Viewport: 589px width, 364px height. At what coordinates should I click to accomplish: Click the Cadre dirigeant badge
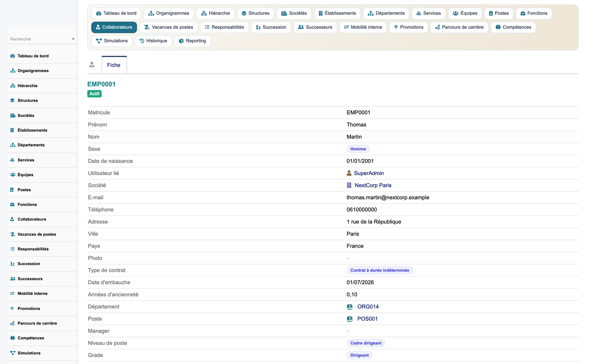tap(366, 343)
